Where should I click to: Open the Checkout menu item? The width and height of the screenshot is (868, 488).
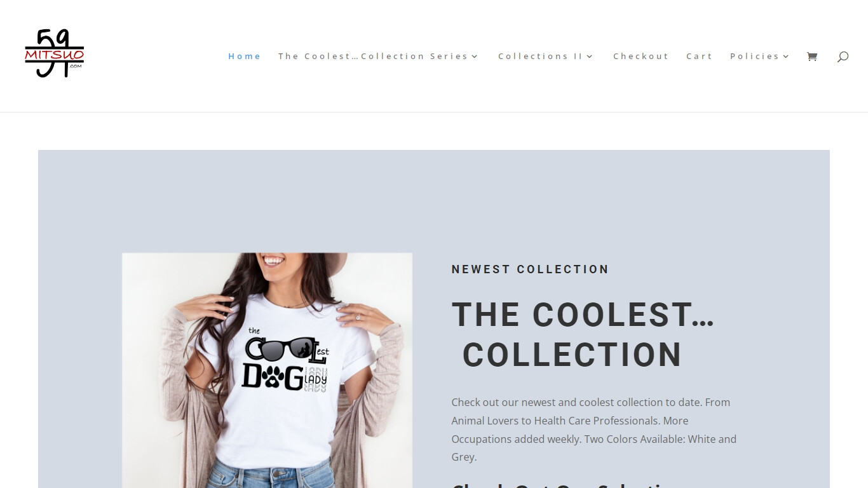(641, 56)
